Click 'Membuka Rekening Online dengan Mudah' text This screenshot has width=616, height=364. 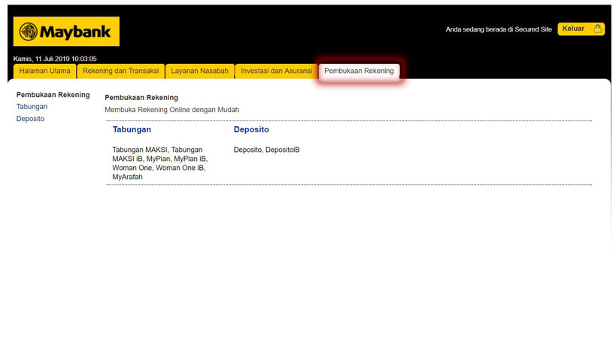click(171, 110)
